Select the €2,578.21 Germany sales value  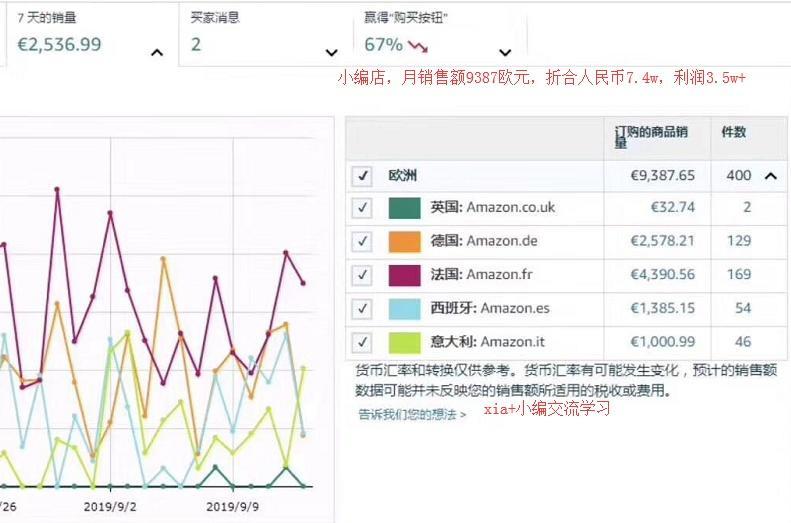tap(663, 241)
